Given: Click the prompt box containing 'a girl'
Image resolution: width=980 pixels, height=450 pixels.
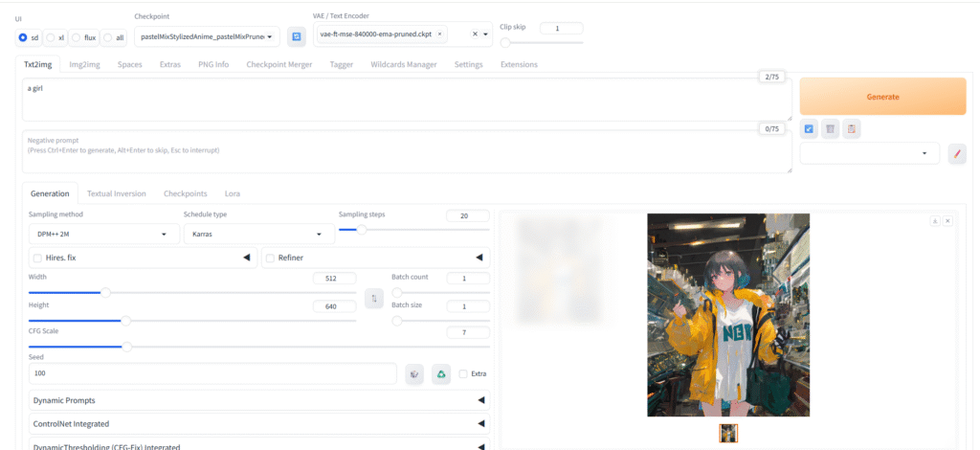Looking at the screenshot, I should coord(407,100).
